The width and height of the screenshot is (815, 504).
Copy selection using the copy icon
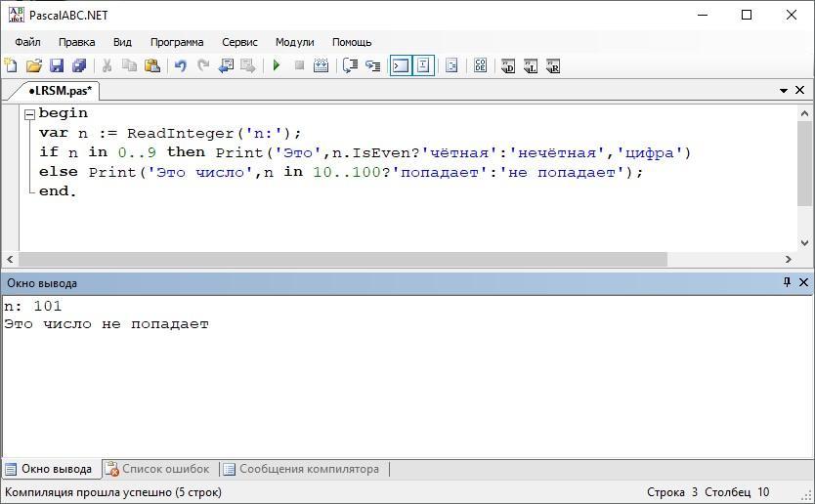[x=129, y=66]
